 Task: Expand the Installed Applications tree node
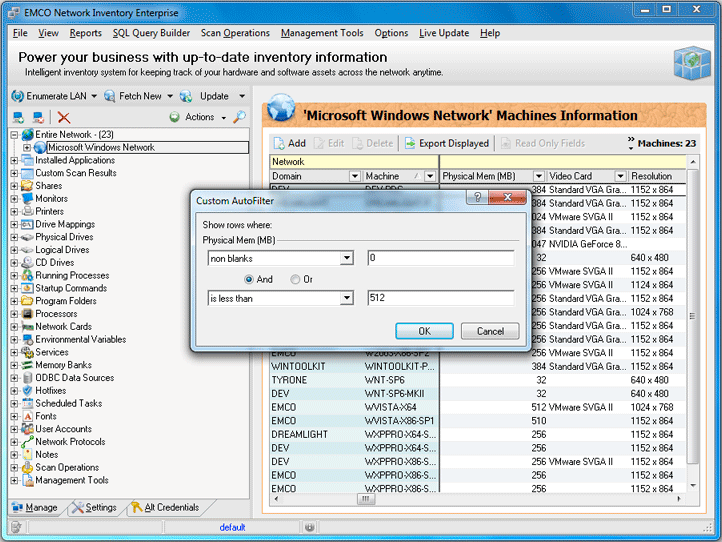pyautogui.click(x=14, y=160)
